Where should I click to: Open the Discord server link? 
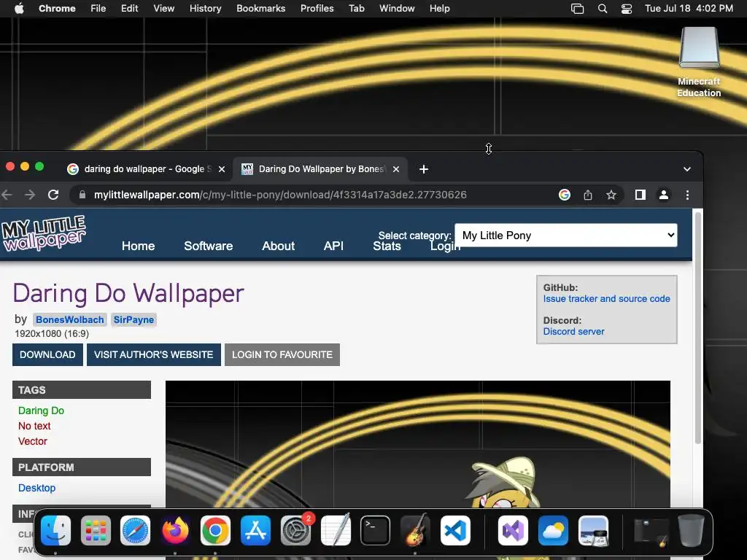pyautogui.click(x=573, y=332)
